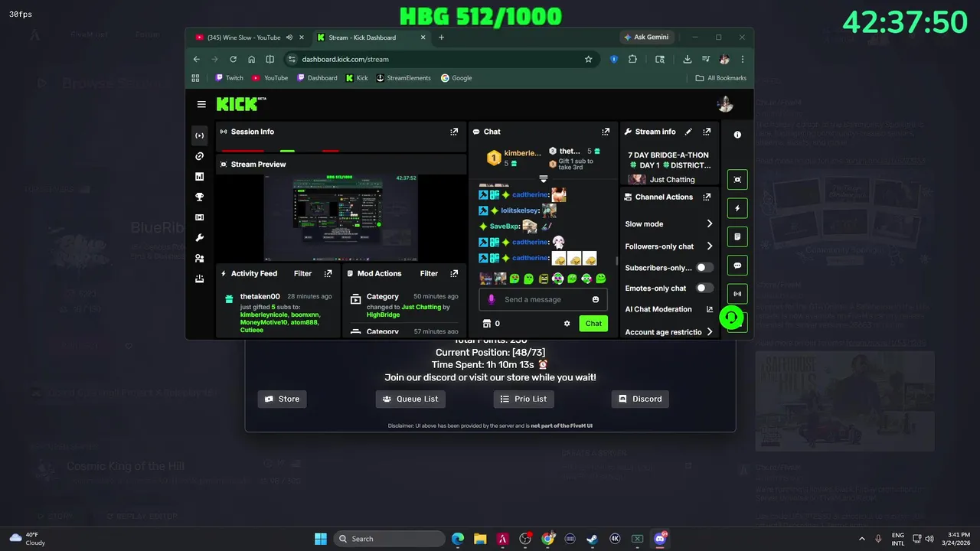The image size is (980, 551).
Task: Toggle Emotes-only chat switch
Action: [704, 288]
